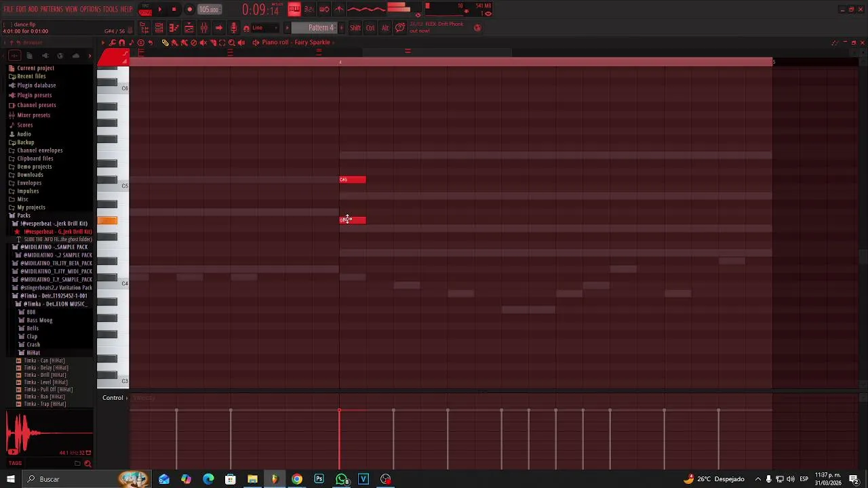Open the Bass Moog folder

pos(39,320)
